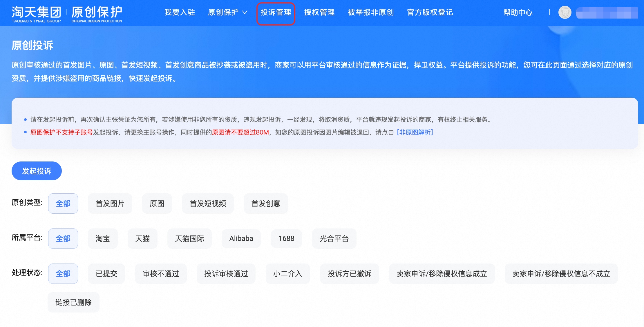
Task: Click the 发起投诉 button
Action: tap(37, 171)
